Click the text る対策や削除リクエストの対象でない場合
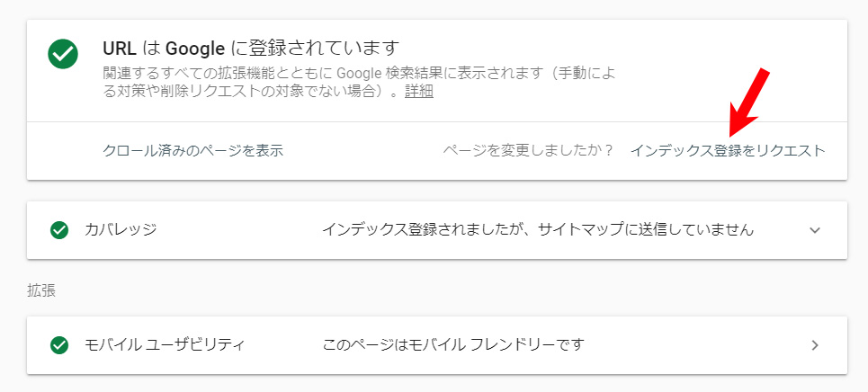 tap(246, 92)
